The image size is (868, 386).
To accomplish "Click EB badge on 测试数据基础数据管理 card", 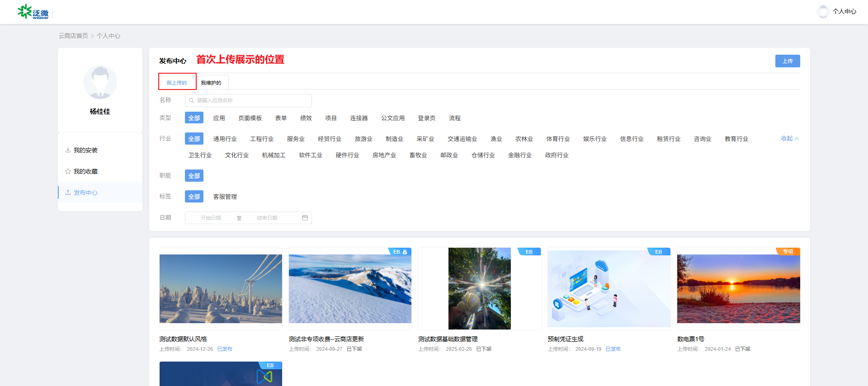I will [x=529, y=252].
